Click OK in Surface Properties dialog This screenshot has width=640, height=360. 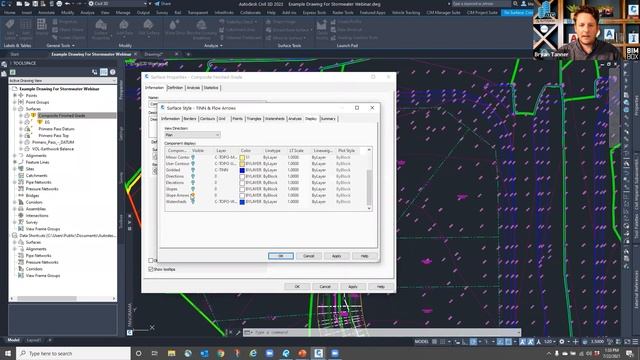tap(297, 287)
